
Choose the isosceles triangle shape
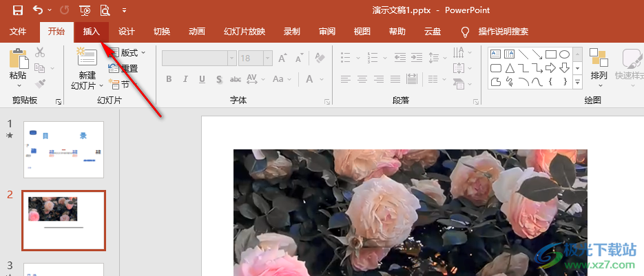coord(509,68)
